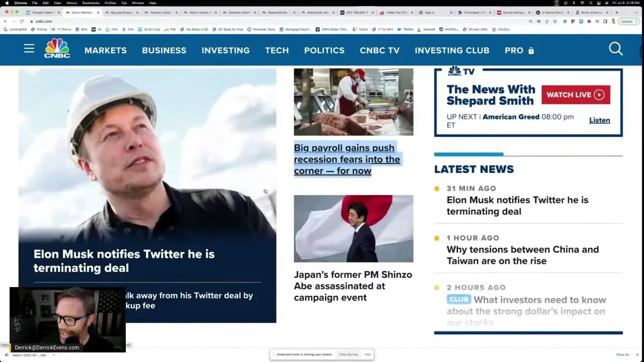The height and width of the screenshot is (362, 644).
Task: Click the Shinzo Abe flag thumbnail
Action: tap(354, 228)
